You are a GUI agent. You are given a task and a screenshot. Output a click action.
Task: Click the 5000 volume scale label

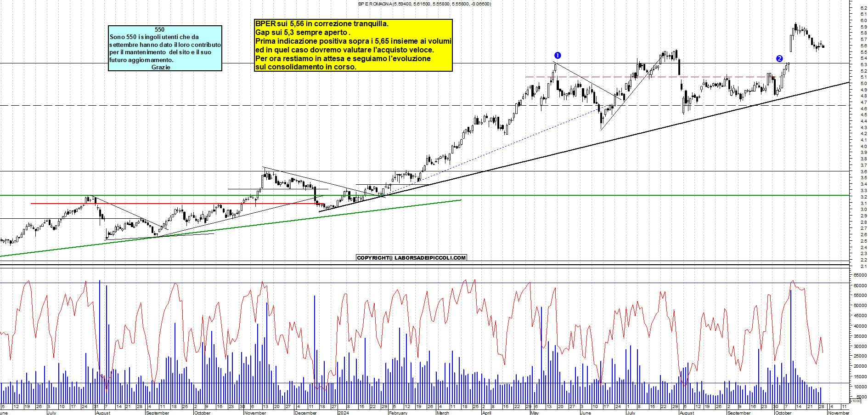point(862,397)
